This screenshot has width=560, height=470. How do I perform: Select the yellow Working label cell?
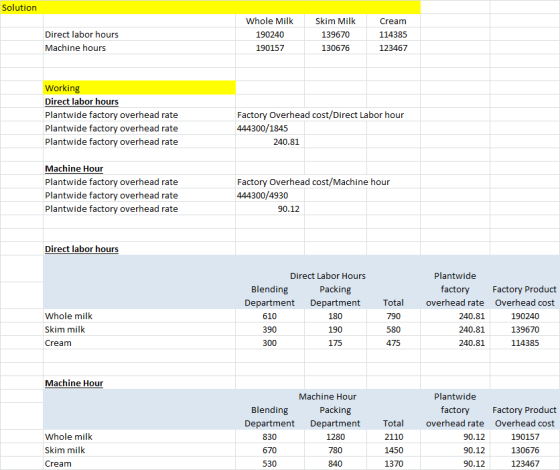(139, 88)
